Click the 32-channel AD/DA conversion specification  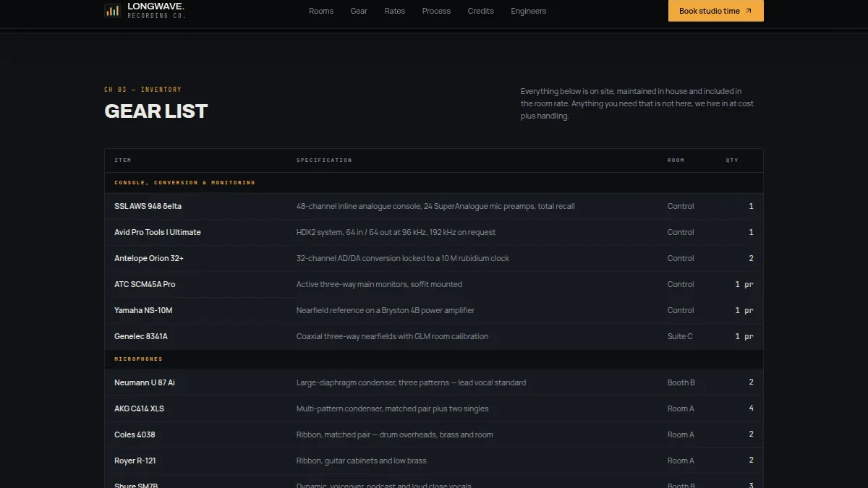tap(403, 258)
